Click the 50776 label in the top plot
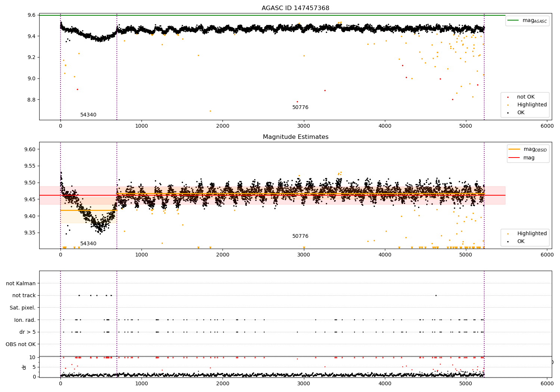This screenshot has height=392, width=560. (300, 108)
